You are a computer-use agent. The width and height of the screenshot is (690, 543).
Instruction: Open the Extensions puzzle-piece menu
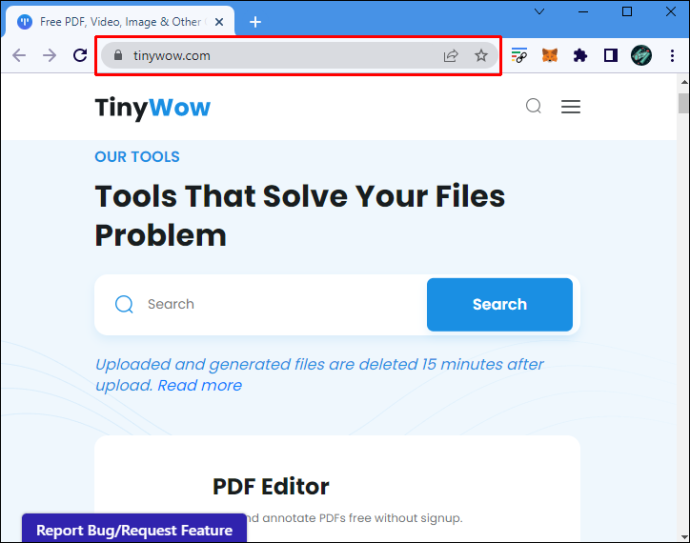click(x=580, y=55)
